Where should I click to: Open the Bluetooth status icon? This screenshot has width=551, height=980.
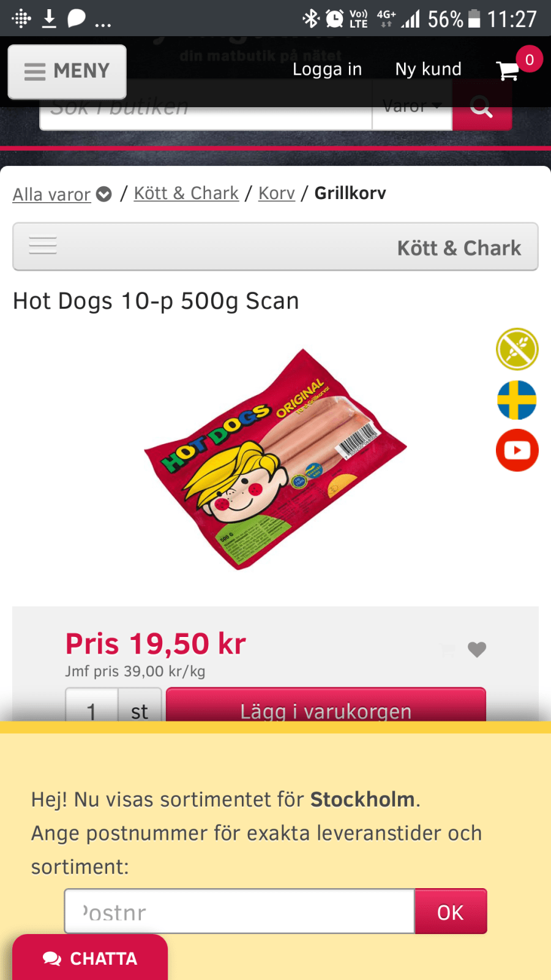tap(311, 18)
